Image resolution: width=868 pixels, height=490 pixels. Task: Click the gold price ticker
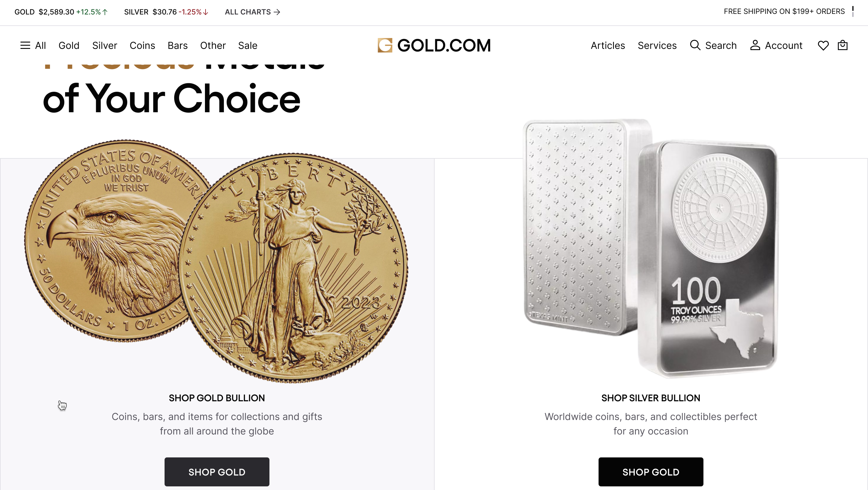point(61,12)
